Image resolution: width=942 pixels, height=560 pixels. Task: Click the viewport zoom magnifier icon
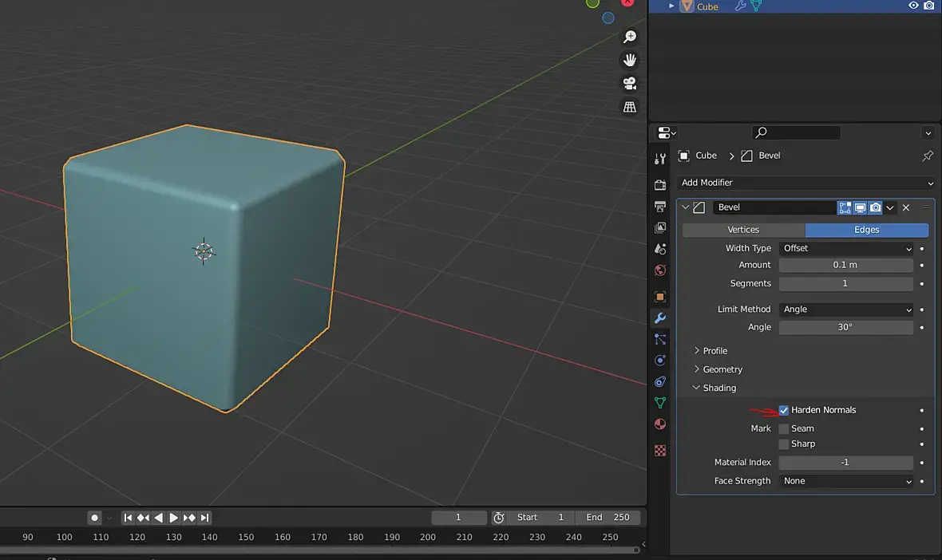click(x=630, y=37)
